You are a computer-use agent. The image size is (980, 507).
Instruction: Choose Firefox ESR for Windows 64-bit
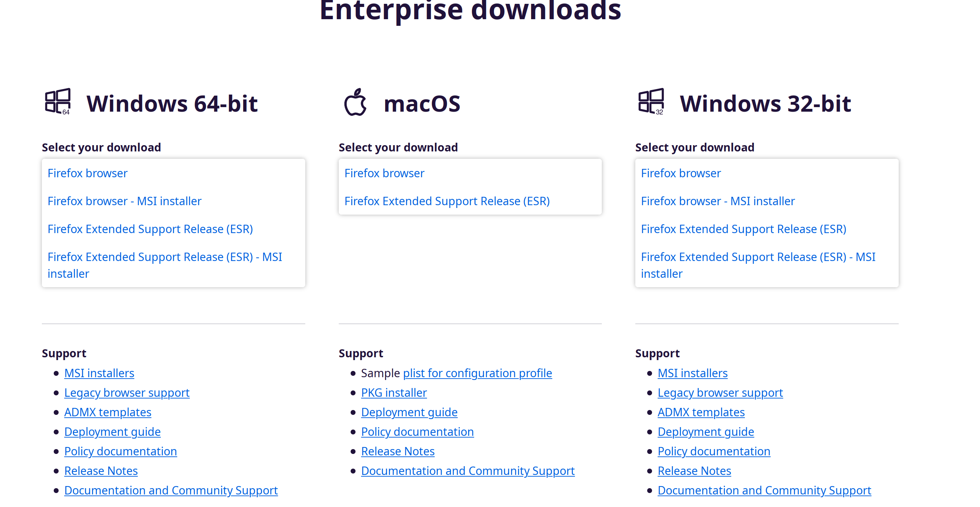[x=150, y=229]
